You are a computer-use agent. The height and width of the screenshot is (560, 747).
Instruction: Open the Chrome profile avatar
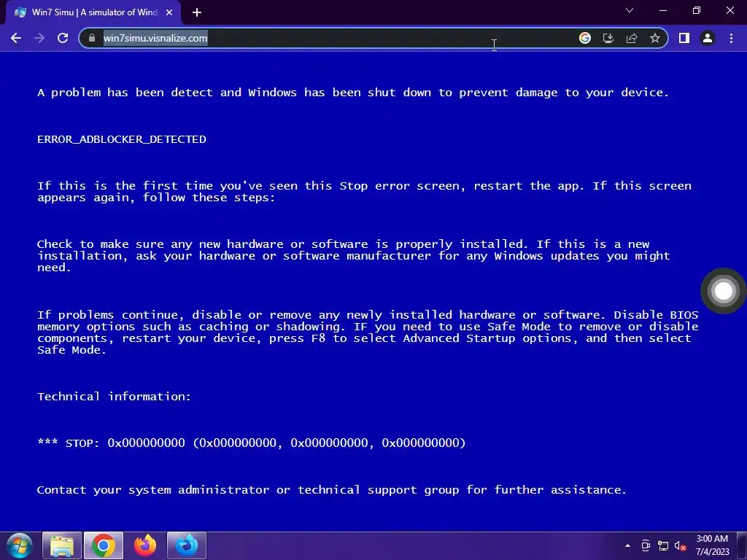708,38
